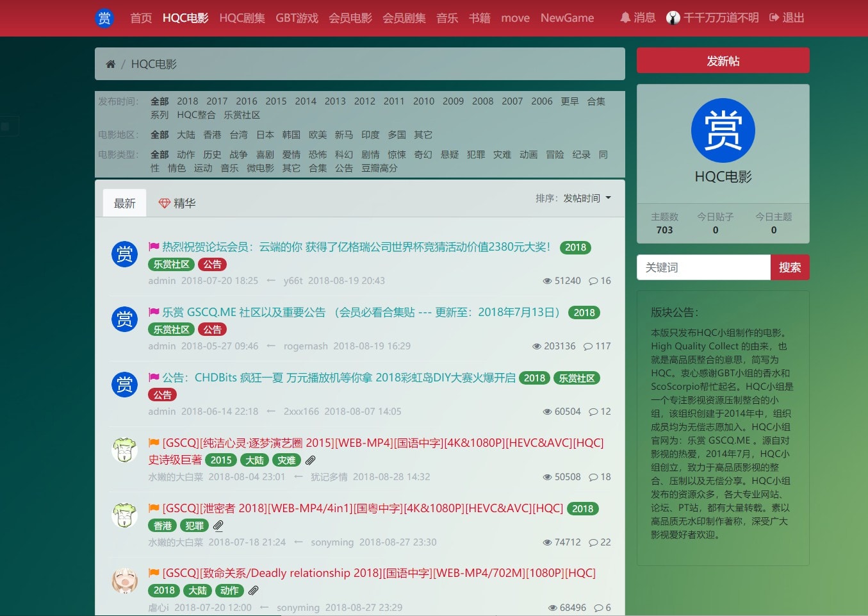The image size is (868, 616).
Task: Open the NewGame nav item
Action: [567, 18]
